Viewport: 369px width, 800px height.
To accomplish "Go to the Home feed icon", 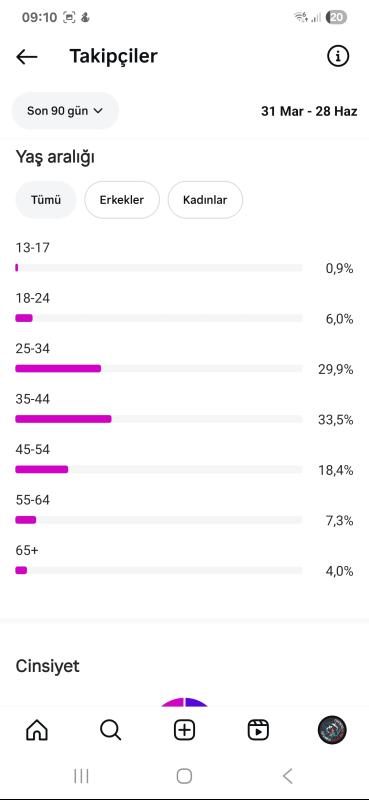I will tap(37, 730).
